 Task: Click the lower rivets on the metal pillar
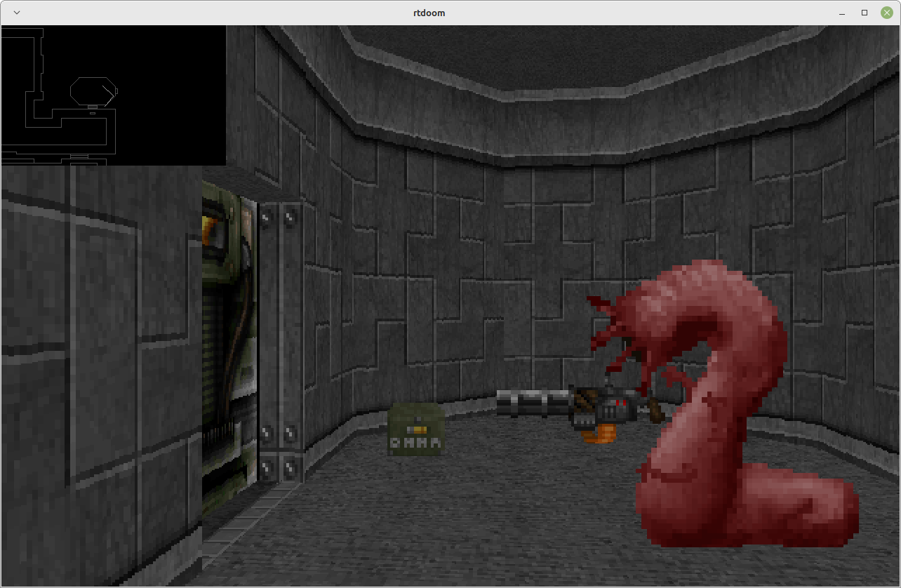coord(279,449)
